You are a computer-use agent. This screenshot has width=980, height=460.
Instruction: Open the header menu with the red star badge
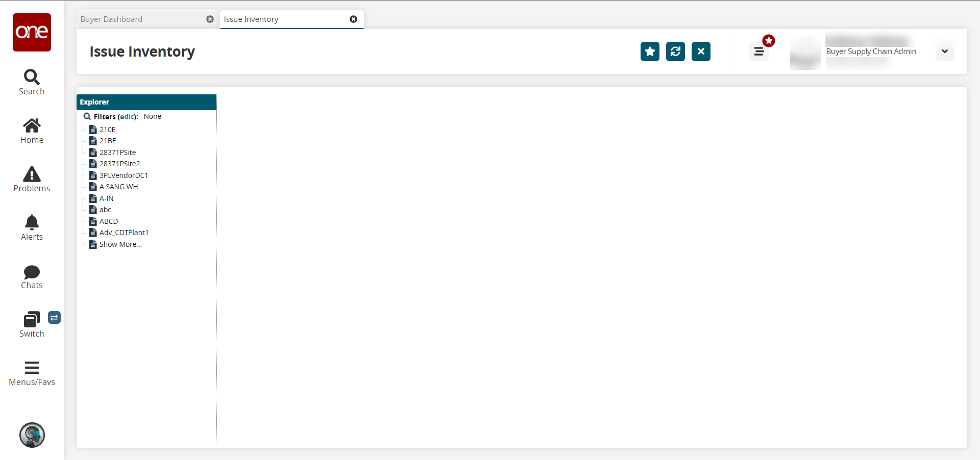point(759,52)
